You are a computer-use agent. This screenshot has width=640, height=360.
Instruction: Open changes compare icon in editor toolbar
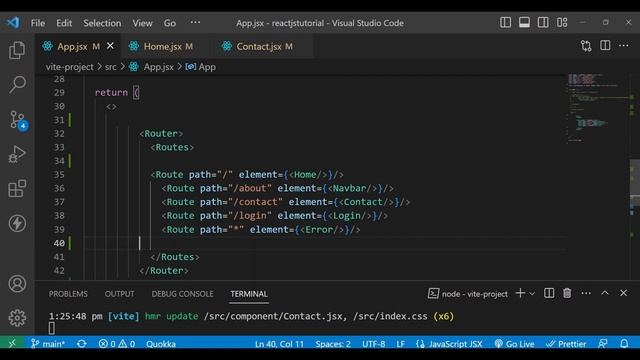(x=586, y=46)
